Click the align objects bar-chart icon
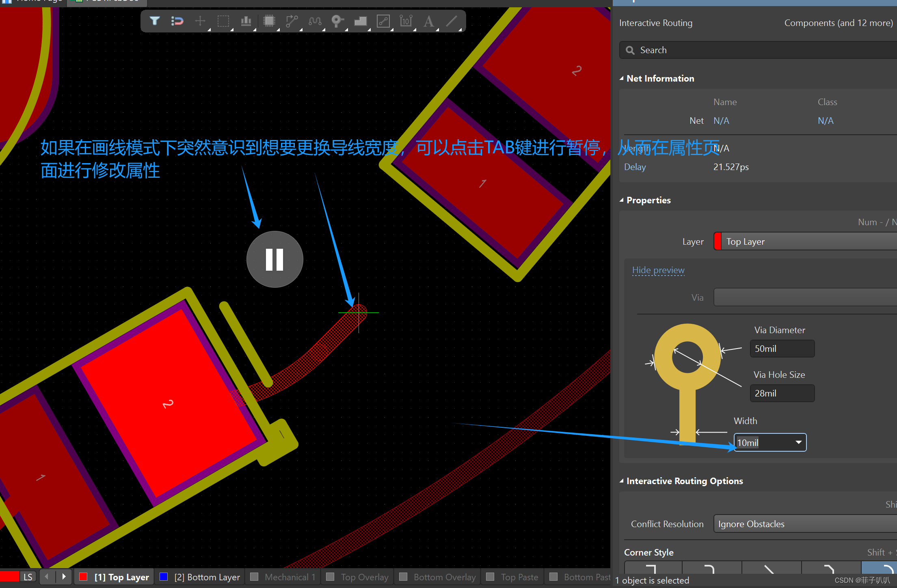Viewport: 897px width, 588px height. [x=246, y=21]
